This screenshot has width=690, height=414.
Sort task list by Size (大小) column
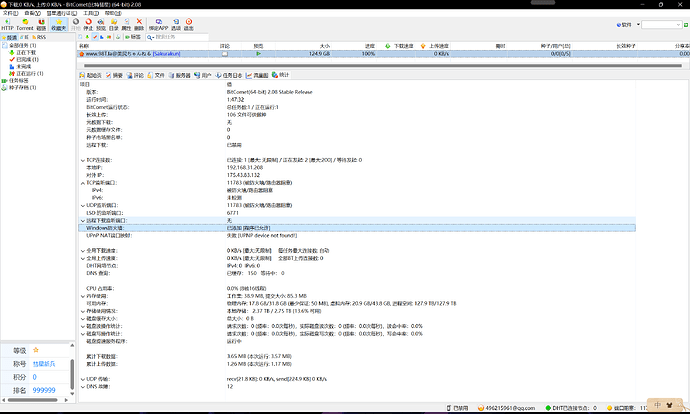pos(304,46)
